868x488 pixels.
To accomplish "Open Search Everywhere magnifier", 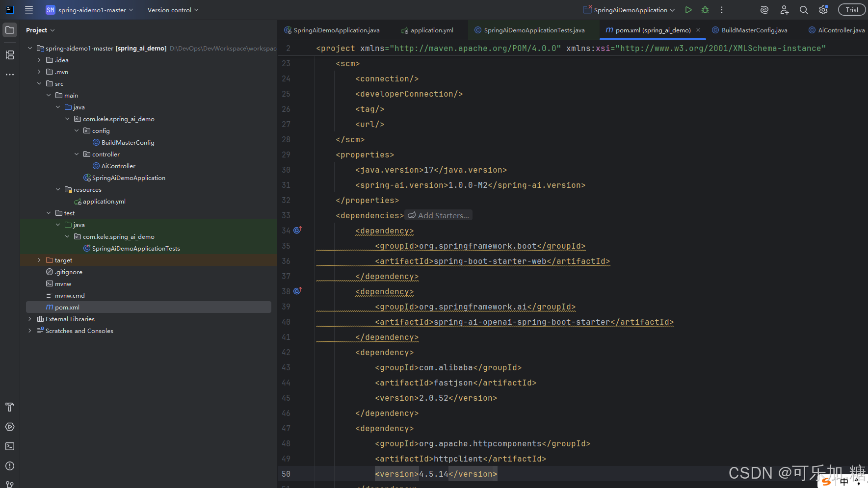I will (804, 10).
